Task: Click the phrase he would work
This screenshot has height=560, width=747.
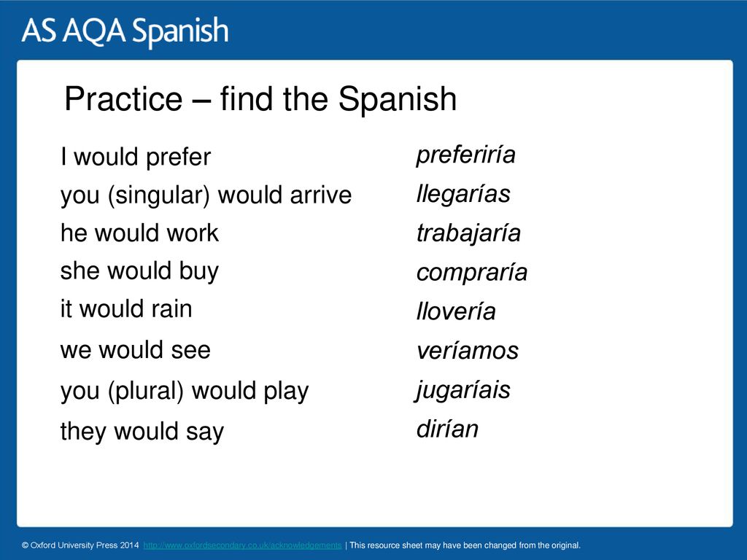Action: point(139,233)
